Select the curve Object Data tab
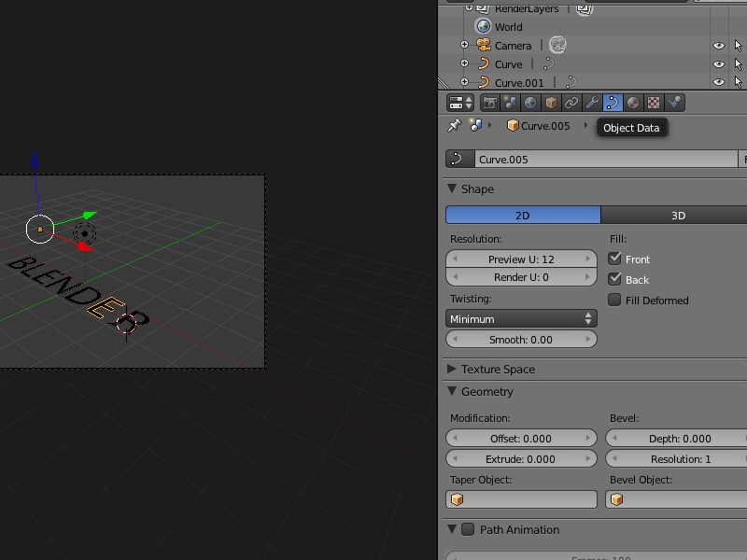The height and width of the screenshot is (560, 747). [613, 103]
